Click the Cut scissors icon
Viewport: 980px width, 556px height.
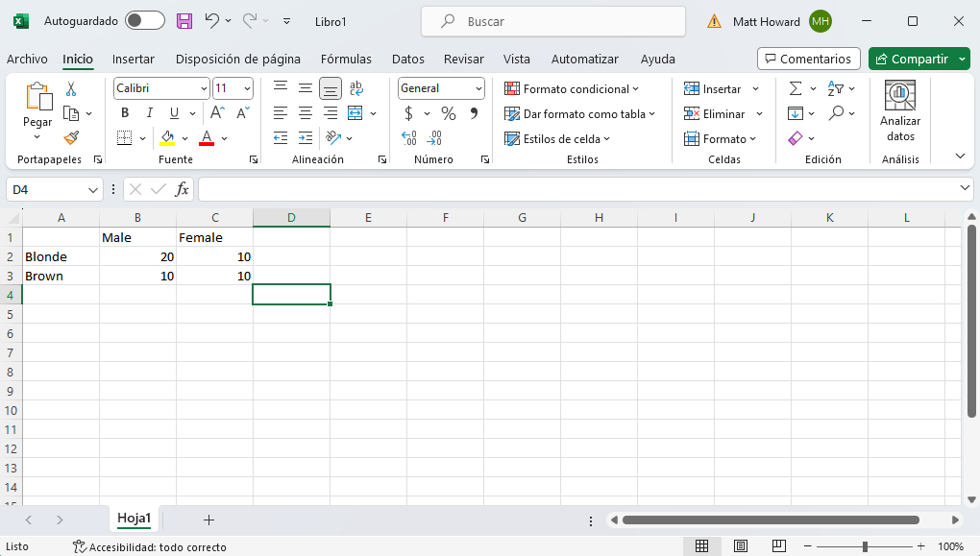(71, 89)
